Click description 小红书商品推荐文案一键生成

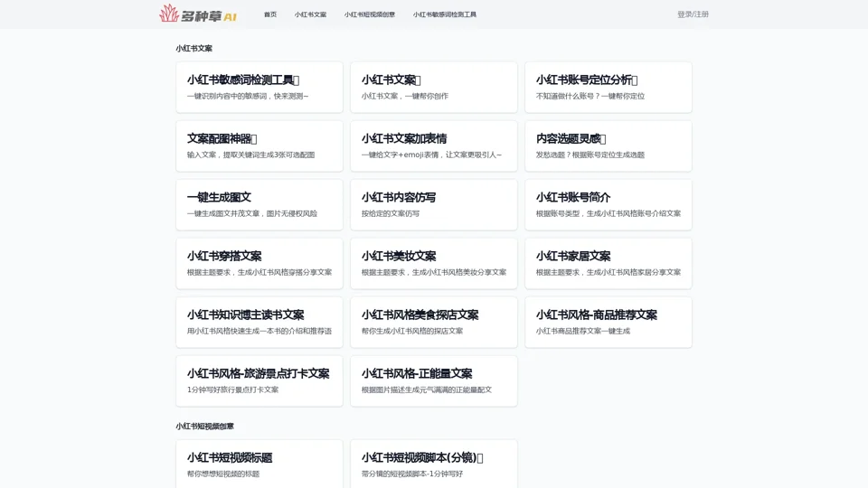(x=583, y=331)
